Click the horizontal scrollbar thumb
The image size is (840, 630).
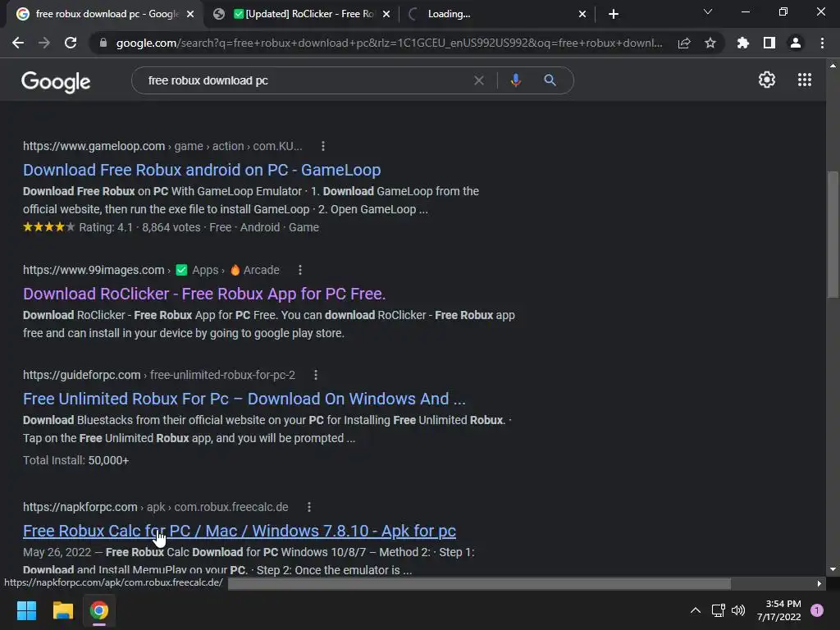click(479, 583)
